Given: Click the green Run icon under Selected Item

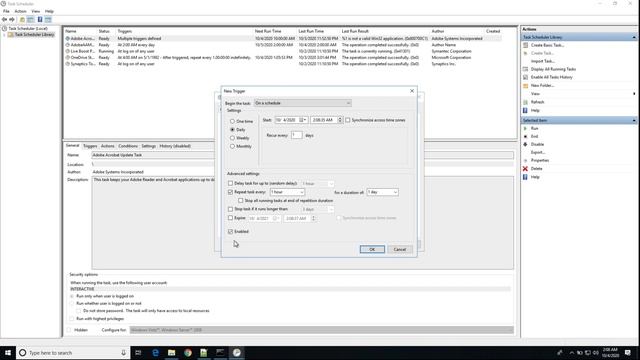Looking at the screenshot, I should point(525,128).
